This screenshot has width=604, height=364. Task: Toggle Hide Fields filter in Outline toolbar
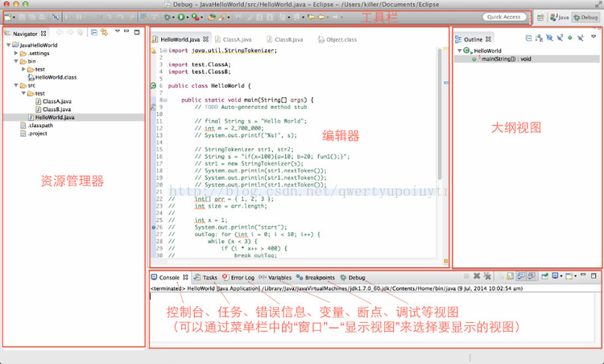click(550, 38)
